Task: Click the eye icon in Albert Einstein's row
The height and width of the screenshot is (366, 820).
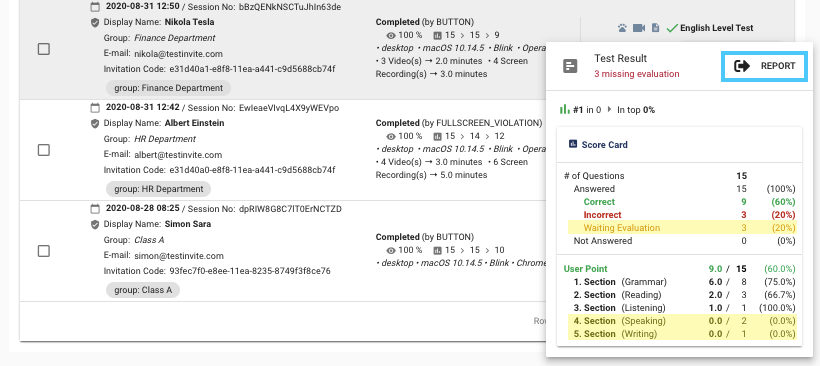Action: point(391,136)
